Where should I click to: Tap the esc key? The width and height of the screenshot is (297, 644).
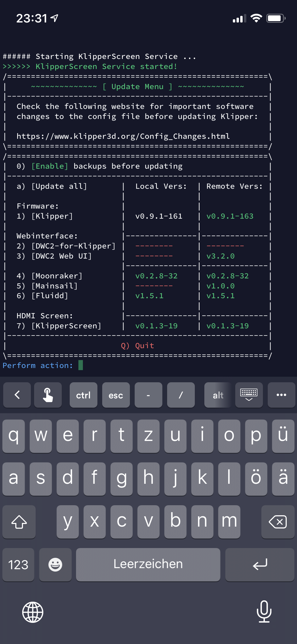coord(116,395)
